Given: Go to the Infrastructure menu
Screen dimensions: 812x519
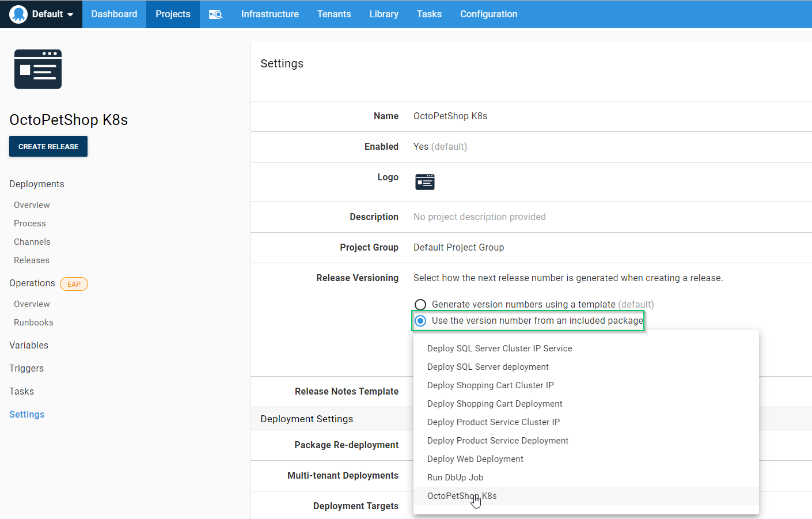Looking at the screenshot, I should click(x=270, y=14).
